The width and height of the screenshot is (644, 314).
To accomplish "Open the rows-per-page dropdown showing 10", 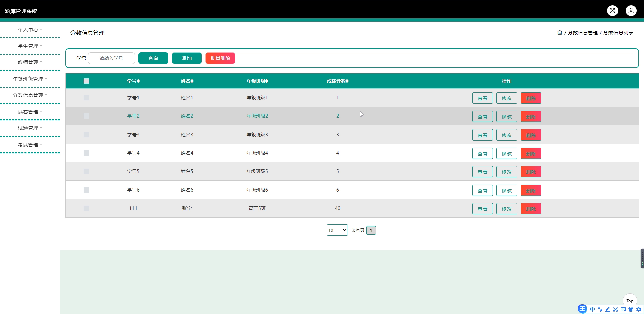I will [x=337, y=230].
